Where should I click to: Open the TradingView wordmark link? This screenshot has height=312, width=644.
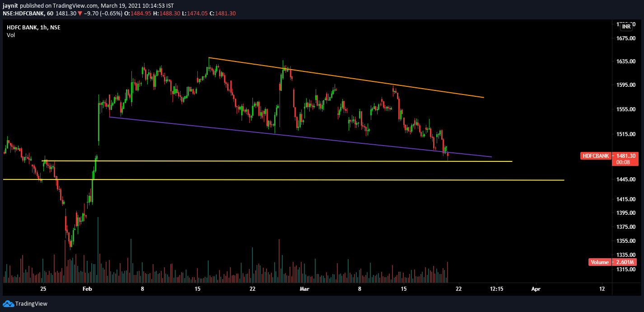point(31,304)
